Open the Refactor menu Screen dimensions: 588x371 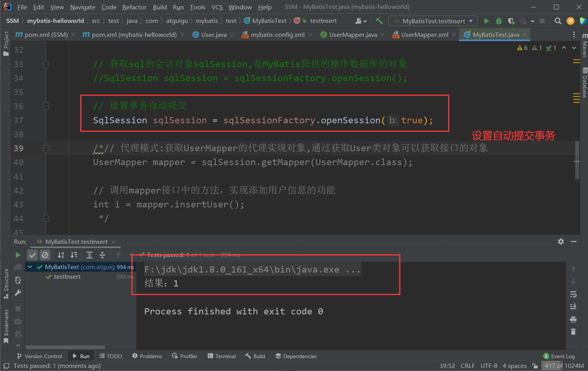(134, 7)
